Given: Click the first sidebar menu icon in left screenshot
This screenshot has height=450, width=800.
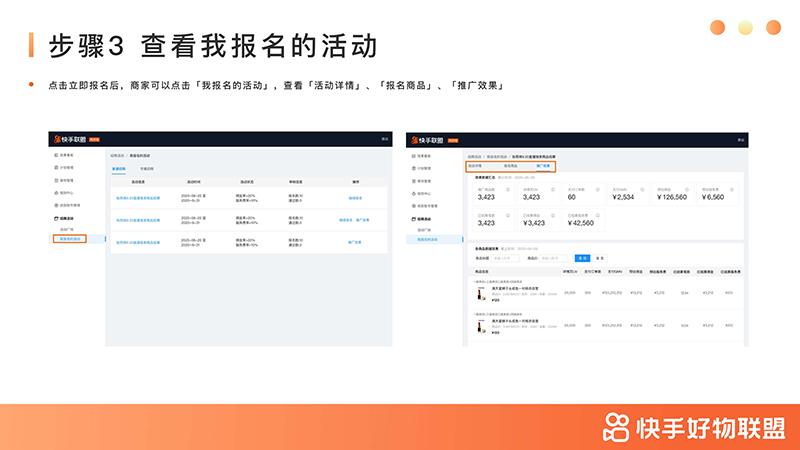Looking at the screenshot, I should 56,156.
